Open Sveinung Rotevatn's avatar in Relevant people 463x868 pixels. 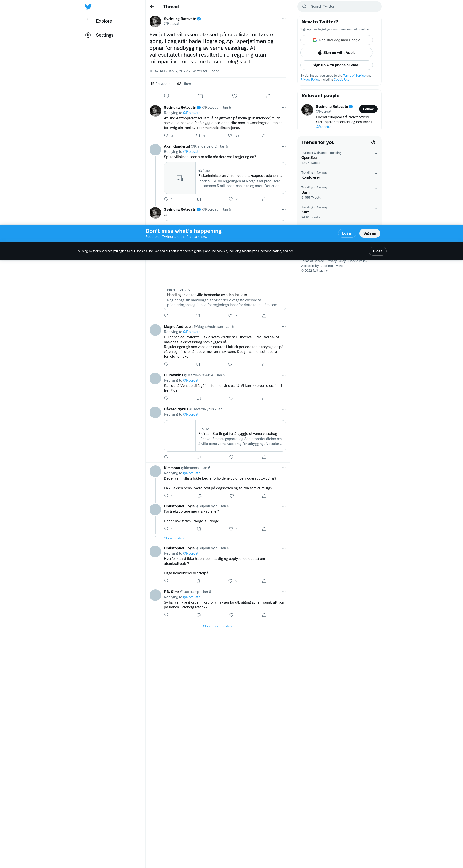pyautogui.click(x=307, y=110)
